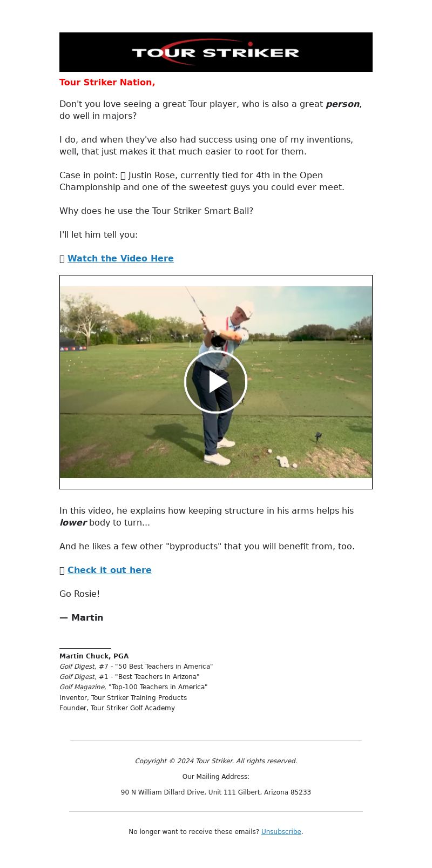Follow the Check it out here link

[110, 570]
